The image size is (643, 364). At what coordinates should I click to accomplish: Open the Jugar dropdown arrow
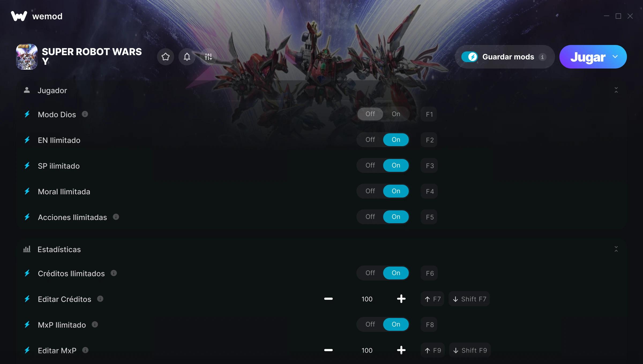[615, 57]
